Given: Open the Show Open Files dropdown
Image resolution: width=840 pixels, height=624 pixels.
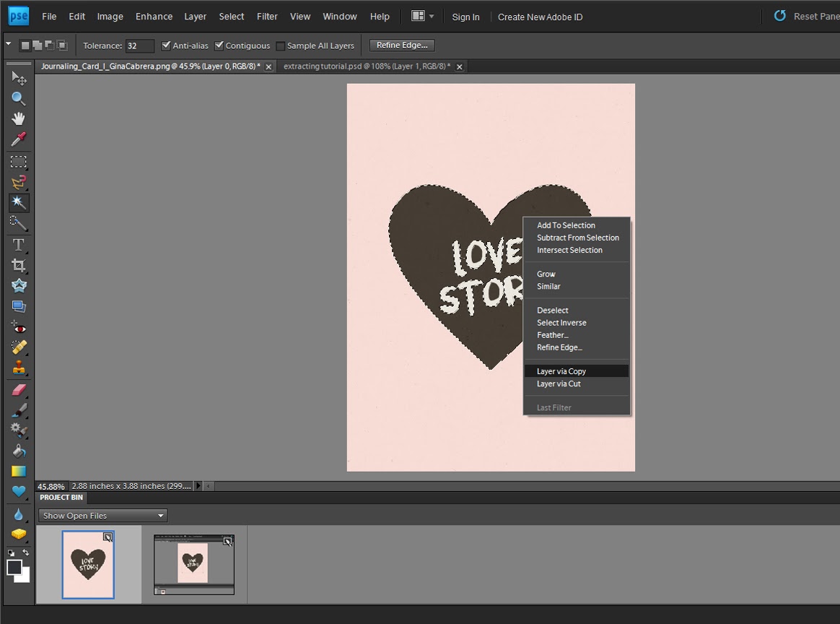Looking at the screenshot, I should click(x=103, y=516).
